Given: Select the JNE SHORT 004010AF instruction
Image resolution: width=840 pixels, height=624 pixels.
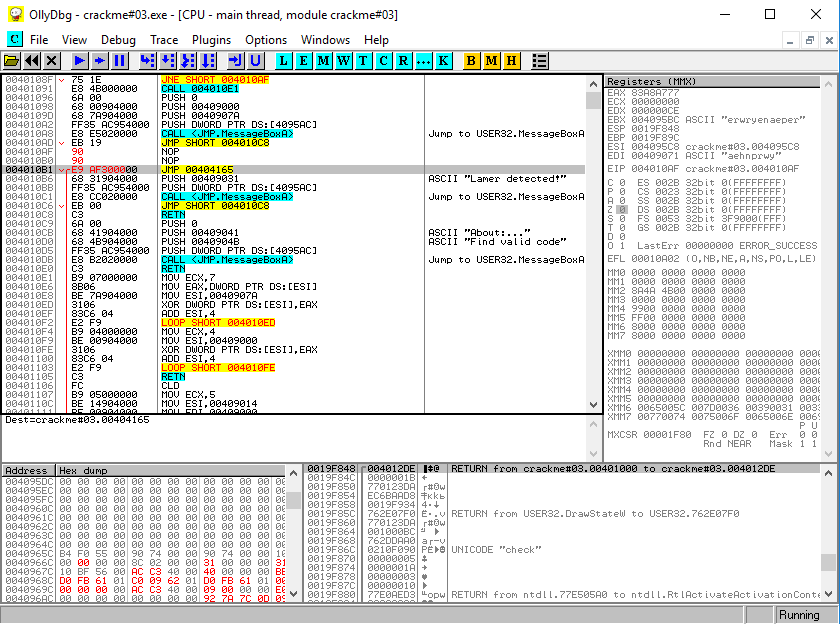Looking at the screenshot, I should [x=215, y=79].
